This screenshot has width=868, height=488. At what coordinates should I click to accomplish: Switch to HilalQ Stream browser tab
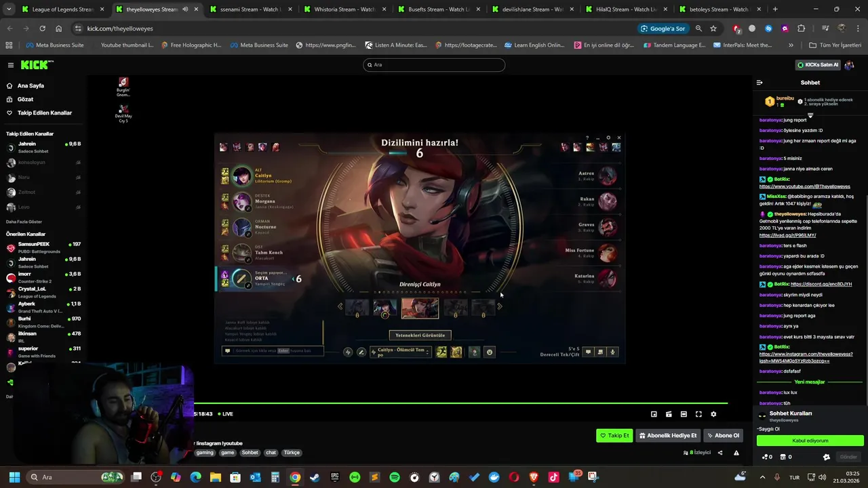[x=627, y=9]
